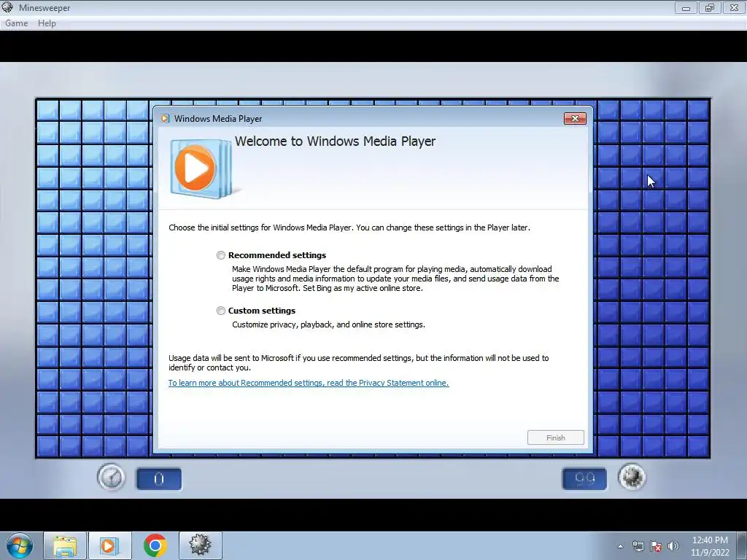
Task: Open the Action Center flag icon
Action: [656, 547]
